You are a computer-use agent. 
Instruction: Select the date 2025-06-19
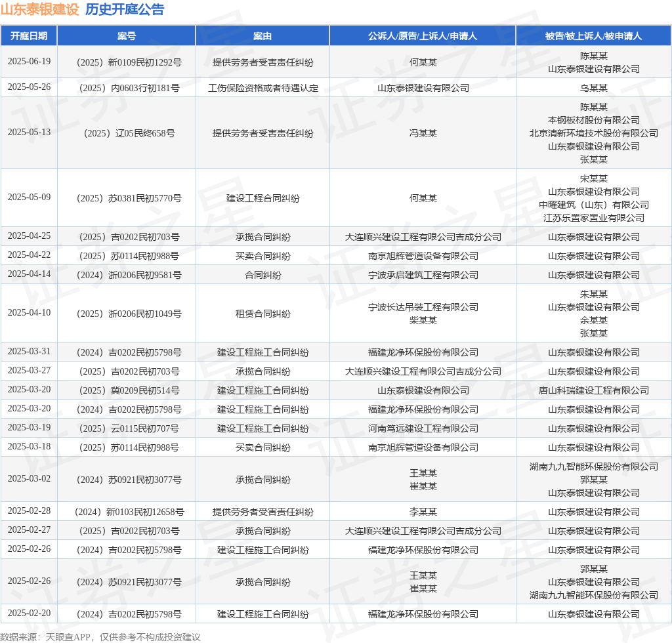pyautogui.click(x=29, y=61)
